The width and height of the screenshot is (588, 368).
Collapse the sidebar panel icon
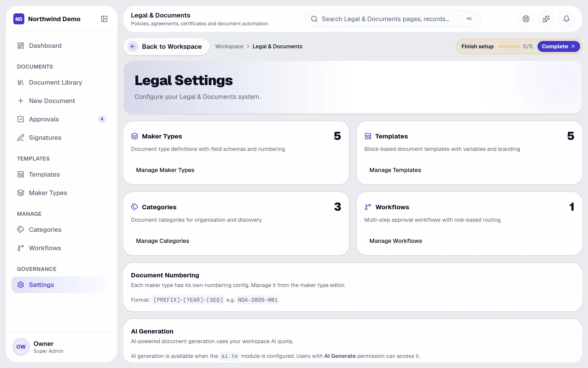104,19
